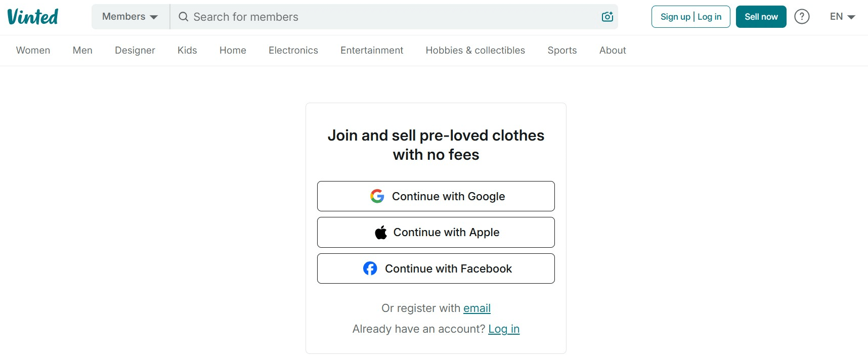Select Continue with Facebook
Image resolution: width=868 pixels, height=361 pixels.
tap(436, 268)
